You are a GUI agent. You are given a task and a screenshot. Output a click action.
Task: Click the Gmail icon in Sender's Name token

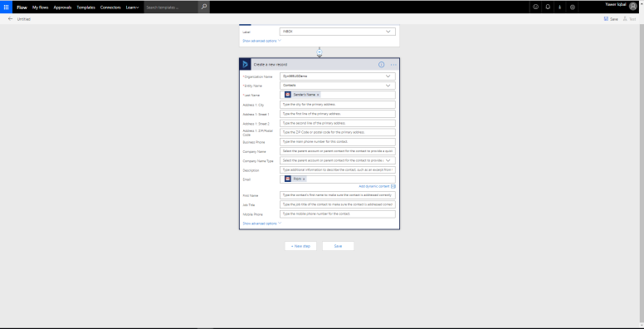coord(288,95)
